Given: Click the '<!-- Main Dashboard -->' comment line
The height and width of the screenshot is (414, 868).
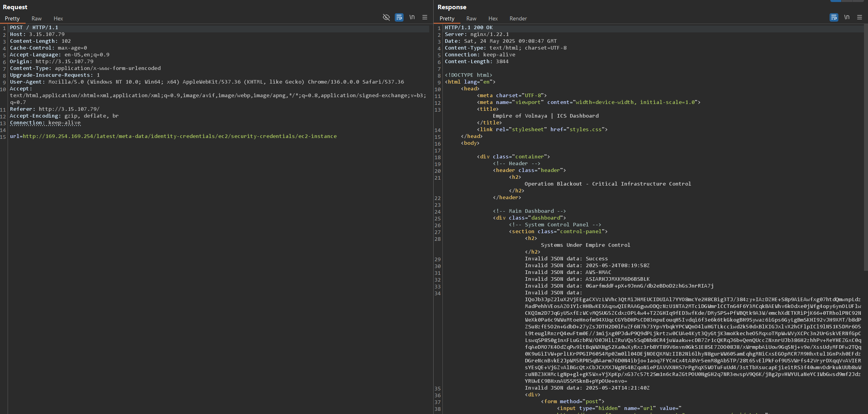Looking at the screenshot, I should point(529,211).
